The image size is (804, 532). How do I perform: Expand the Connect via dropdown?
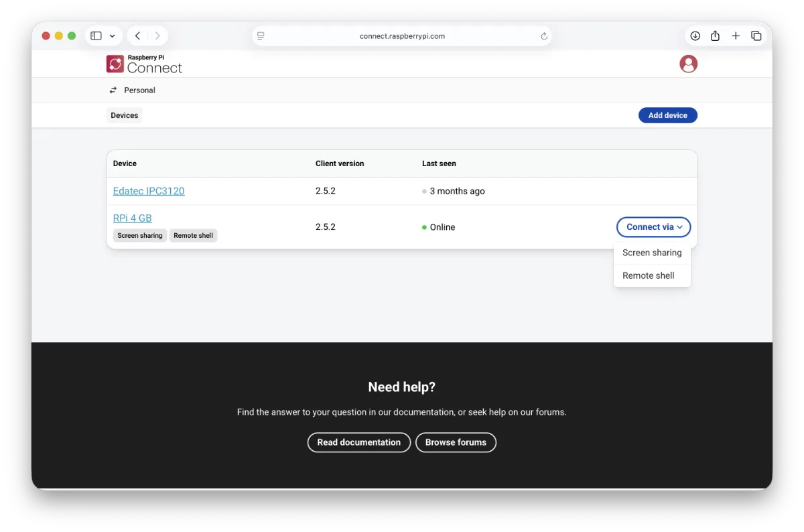coord(653,227)
